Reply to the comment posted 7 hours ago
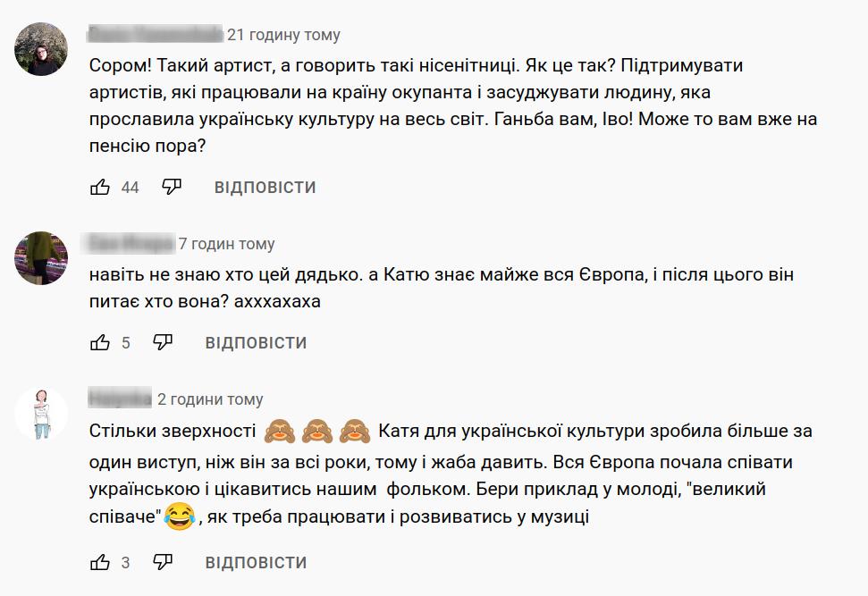The height and width of the screenshot is (596, 868). click(x=256, y=343)
